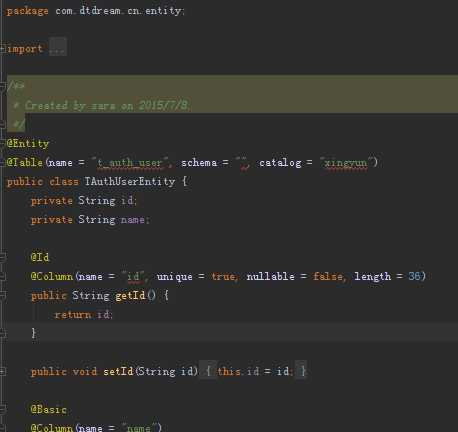Collapse the block at the @Basic annotation
Image resolution: width=458 pixels, height=432 pixels.
coord(2,409)
